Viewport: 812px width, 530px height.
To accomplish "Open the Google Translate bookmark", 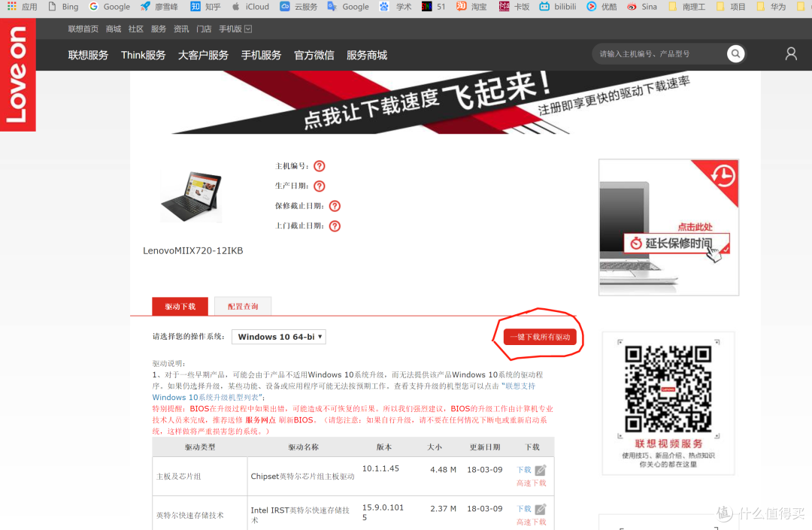I will pos(349,7).
